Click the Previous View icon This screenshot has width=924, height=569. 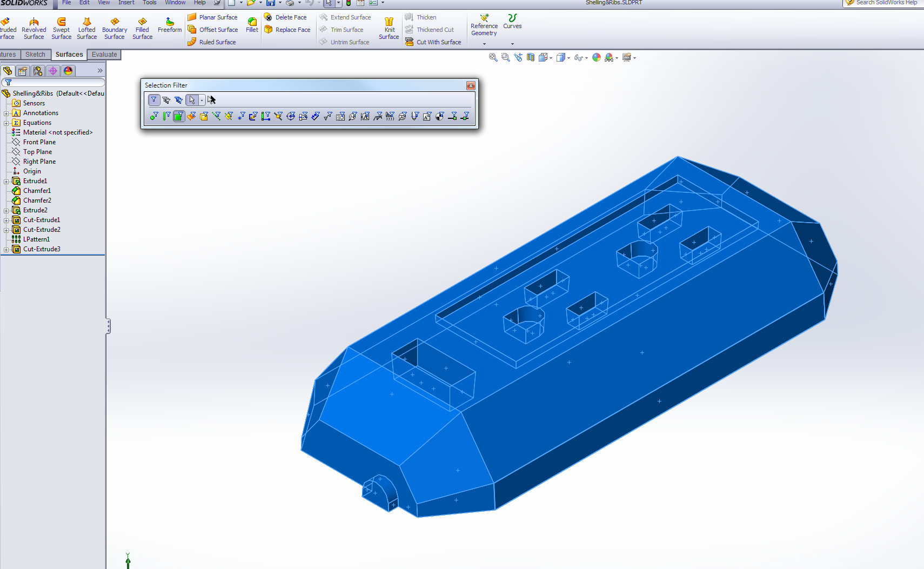click(x=518, y=57)
